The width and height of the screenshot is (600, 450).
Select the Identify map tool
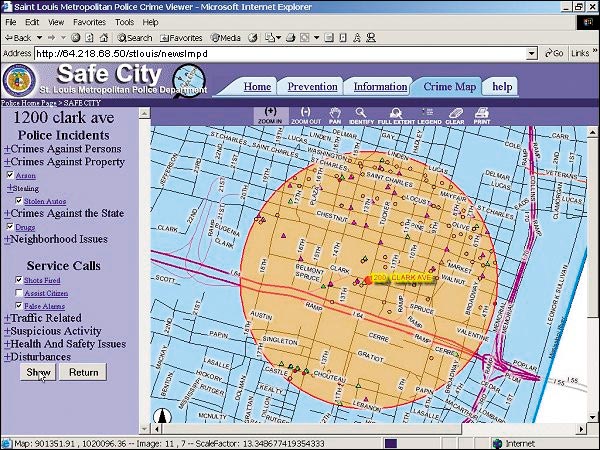(361, 115)
